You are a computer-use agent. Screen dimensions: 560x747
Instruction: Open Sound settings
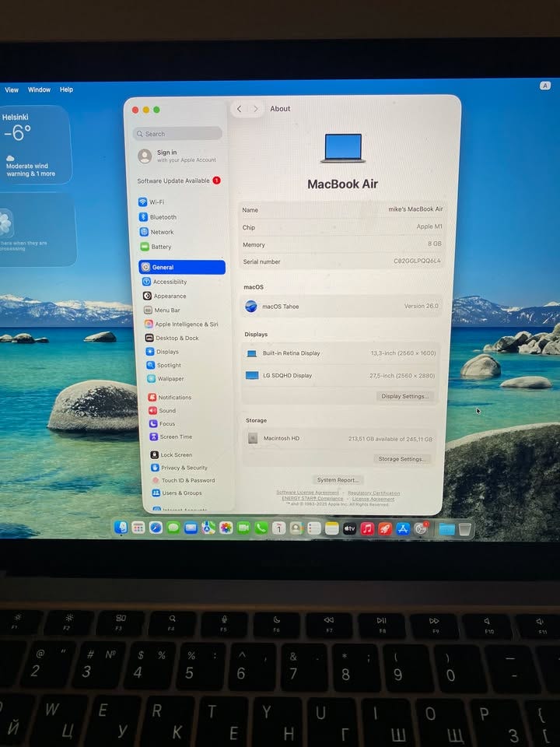(x=162, y=410)
